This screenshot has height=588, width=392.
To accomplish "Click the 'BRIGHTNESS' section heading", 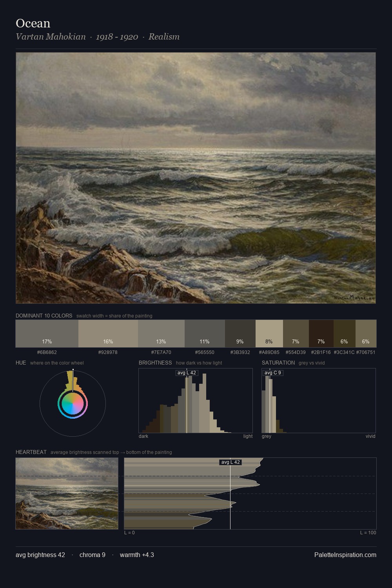I will (155, 363).
